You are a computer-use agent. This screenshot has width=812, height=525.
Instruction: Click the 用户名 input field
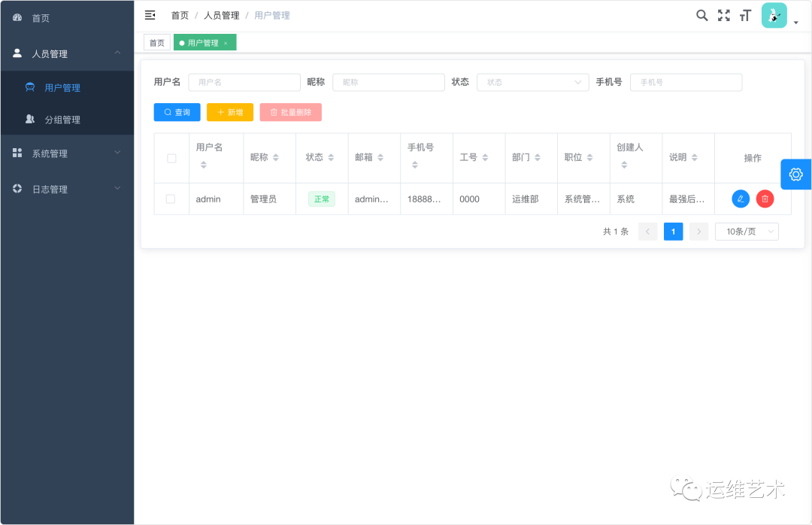(x=244, y=82)
